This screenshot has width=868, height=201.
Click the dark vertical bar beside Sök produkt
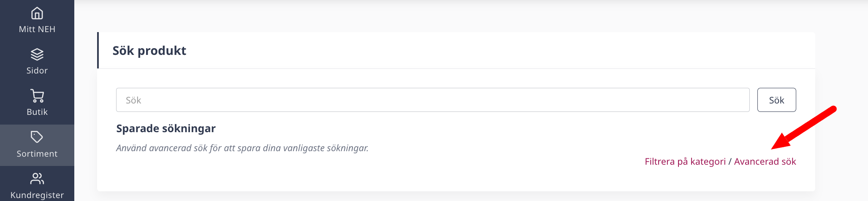click(98, 50)
